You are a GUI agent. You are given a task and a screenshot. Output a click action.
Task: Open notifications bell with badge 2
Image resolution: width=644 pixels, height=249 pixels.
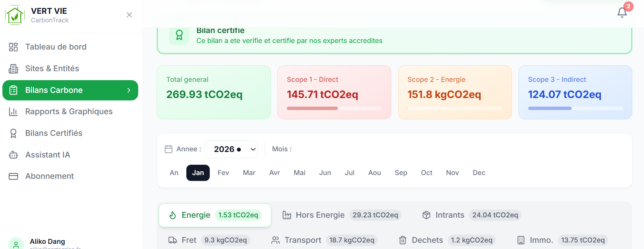(x=622, y=12)
